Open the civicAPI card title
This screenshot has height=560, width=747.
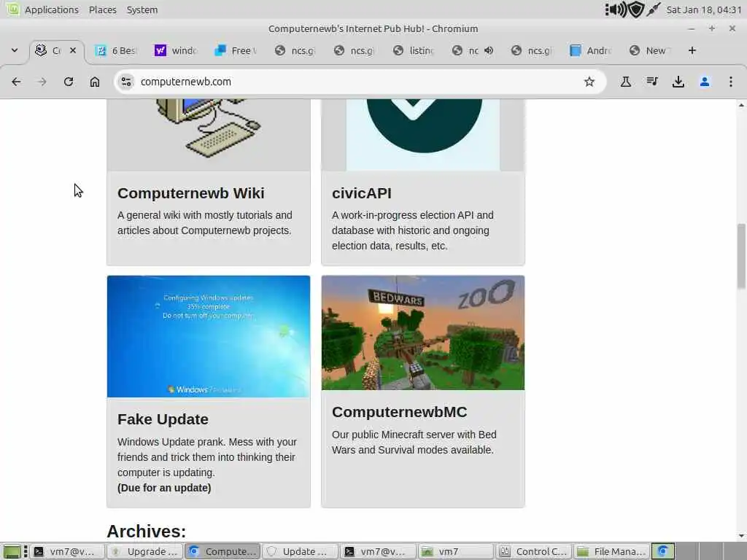[x=362, y=193]
